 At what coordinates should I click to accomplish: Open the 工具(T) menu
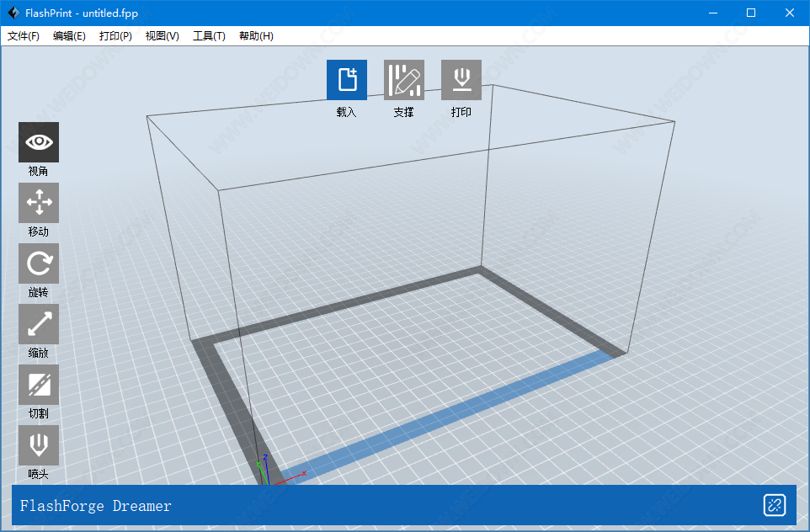coord(209,35)
